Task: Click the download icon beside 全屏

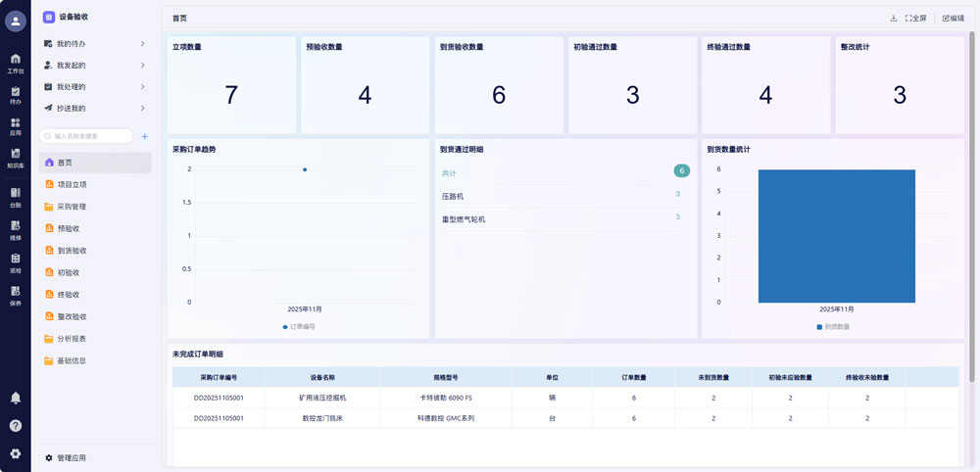Action: tap(893, 19)
